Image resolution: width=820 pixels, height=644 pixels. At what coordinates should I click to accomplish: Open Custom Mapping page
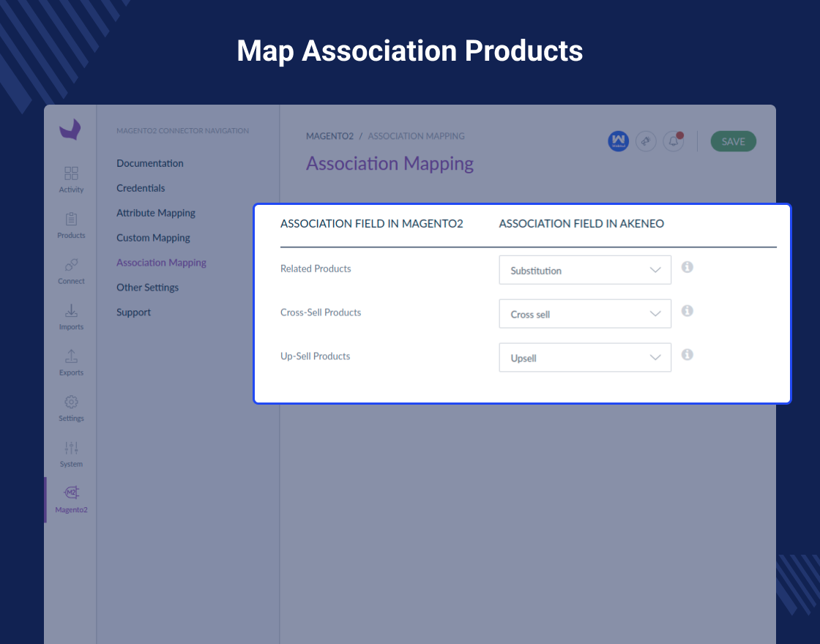point(153,238)
